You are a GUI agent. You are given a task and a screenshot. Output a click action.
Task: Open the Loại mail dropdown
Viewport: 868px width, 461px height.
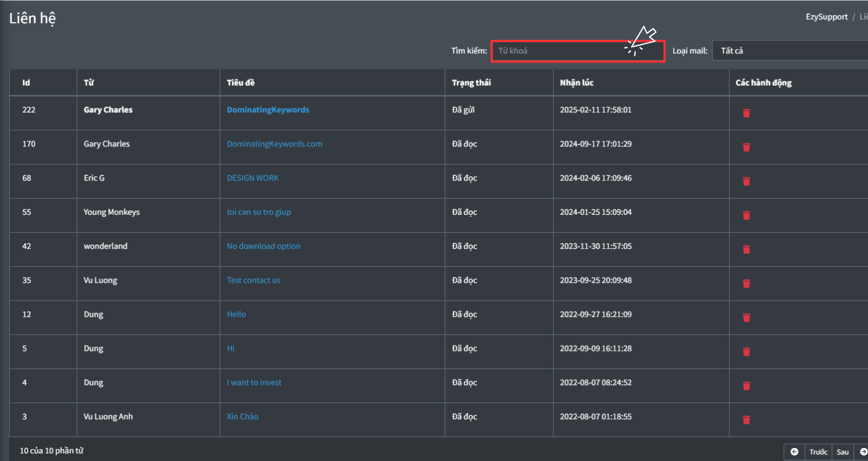coord(789,50)
